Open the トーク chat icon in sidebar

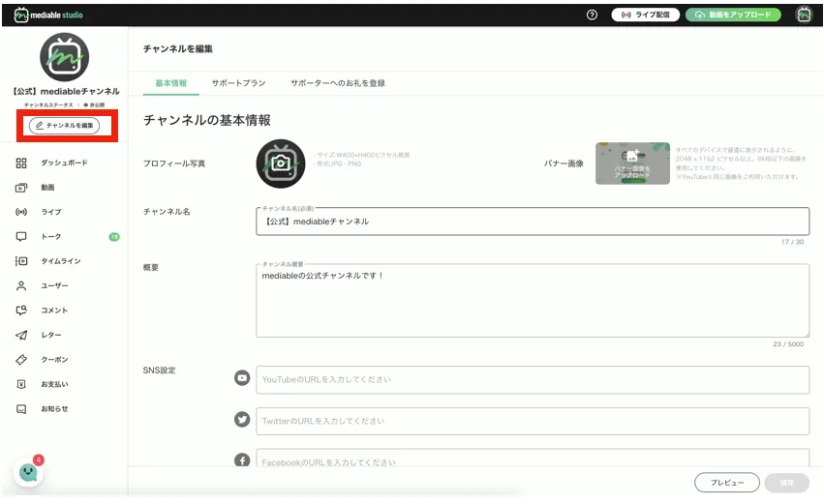pos(21,237)
